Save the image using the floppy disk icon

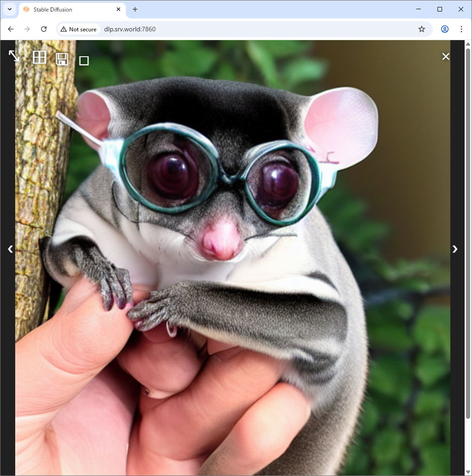click(x=62, y=59)
